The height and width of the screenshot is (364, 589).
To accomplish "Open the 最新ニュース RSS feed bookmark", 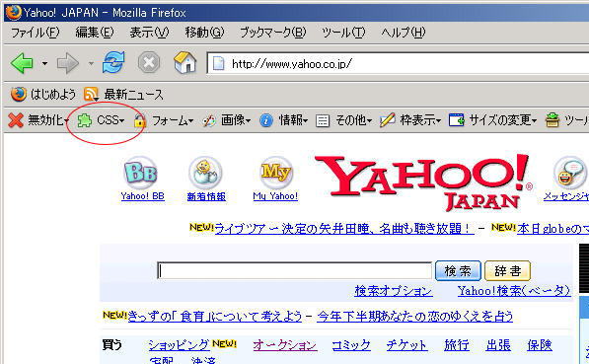I will (123, 95).
